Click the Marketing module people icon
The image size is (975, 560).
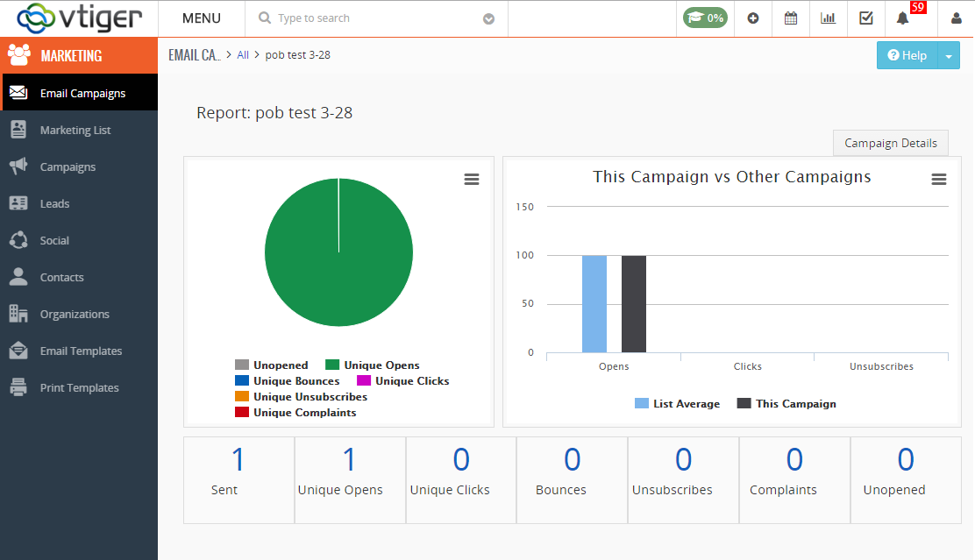[19, 55]
